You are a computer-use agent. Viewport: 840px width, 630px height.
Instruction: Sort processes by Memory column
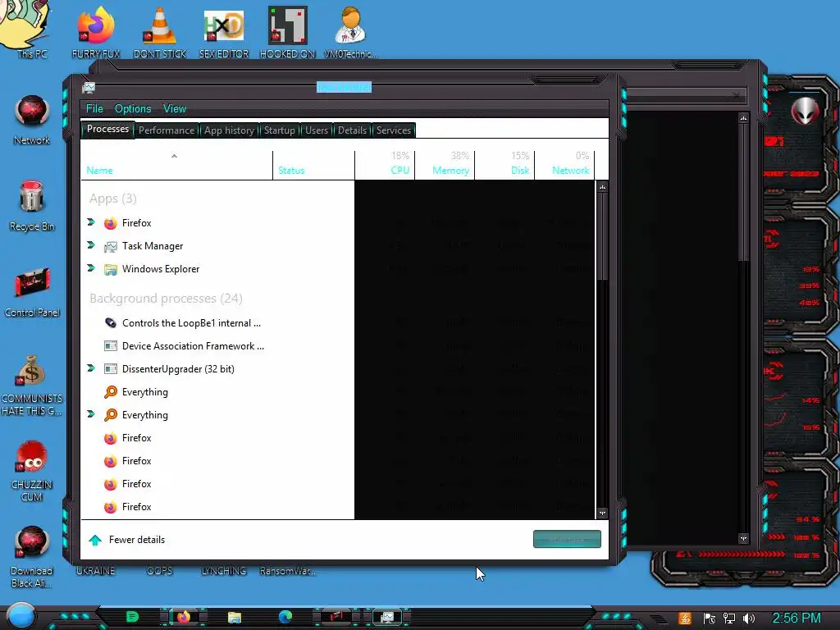(445, 165)
